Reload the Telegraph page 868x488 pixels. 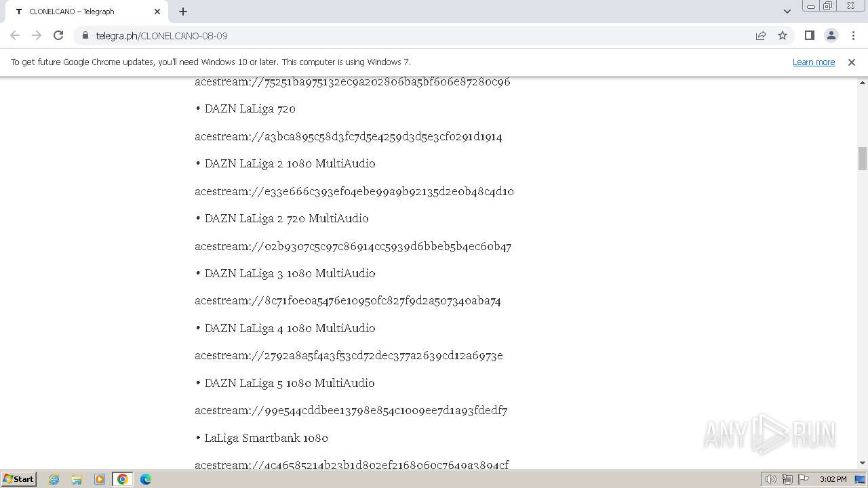(58, 35)
